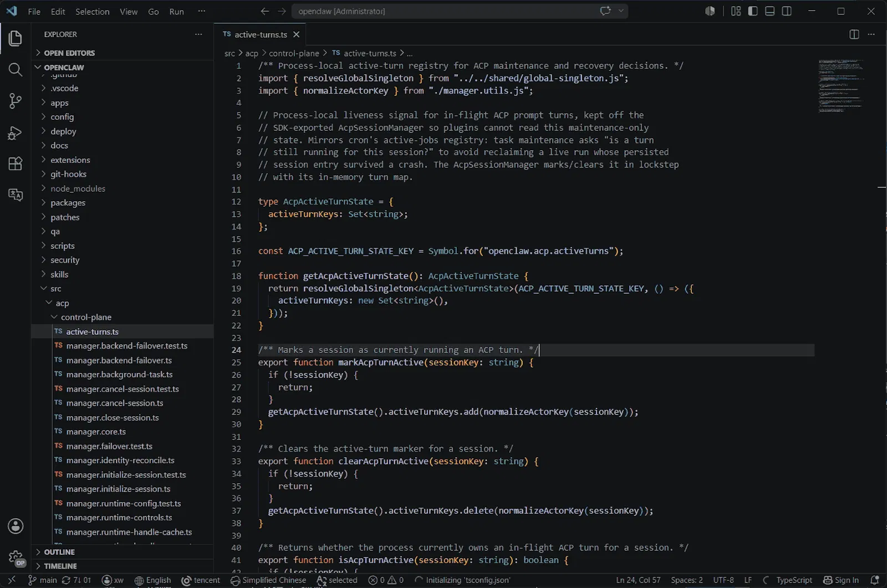
Task: Open the dropdown arrow beside the chat icon
Action: click(621, 11)
